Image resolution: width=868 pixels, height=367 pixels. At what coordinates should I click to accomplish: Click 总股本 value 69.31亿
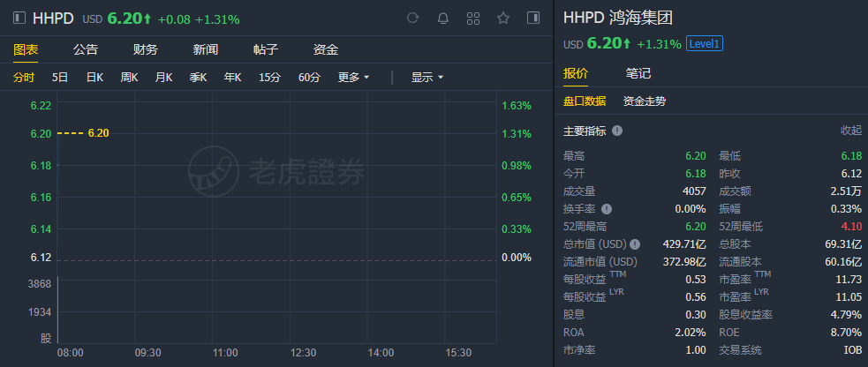click(843, 243)
